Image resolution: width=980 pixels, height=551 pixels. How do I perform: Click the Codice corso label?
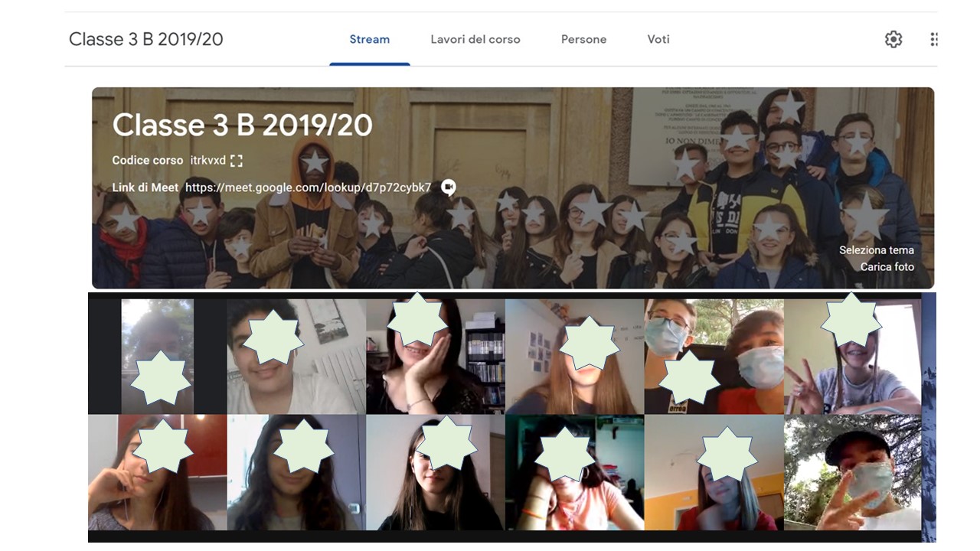coord(148,161)
